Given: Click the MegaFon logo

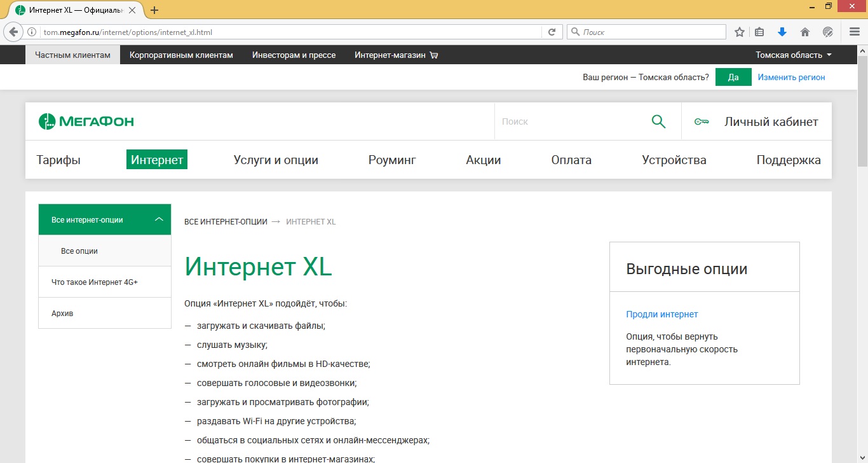Looking at the screenshot, I should pos(86,121).
